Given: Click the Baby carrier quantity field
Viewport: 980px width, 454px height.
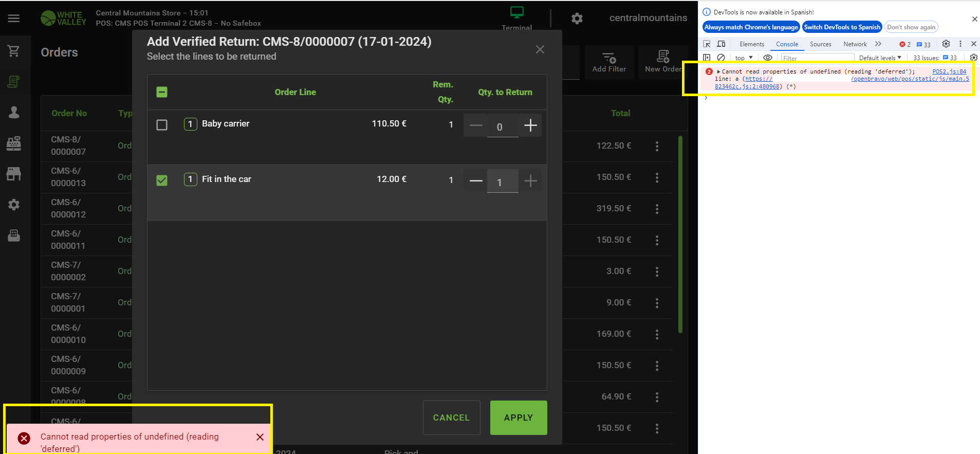Looking at the screenshot, I should (503, 126).
